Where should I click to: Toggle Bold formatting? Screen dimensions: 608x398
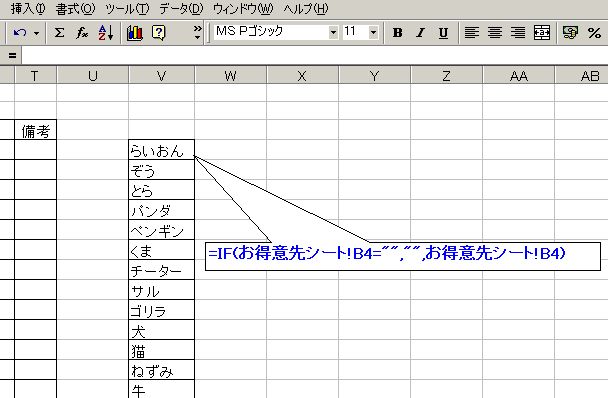coord(397,33)
